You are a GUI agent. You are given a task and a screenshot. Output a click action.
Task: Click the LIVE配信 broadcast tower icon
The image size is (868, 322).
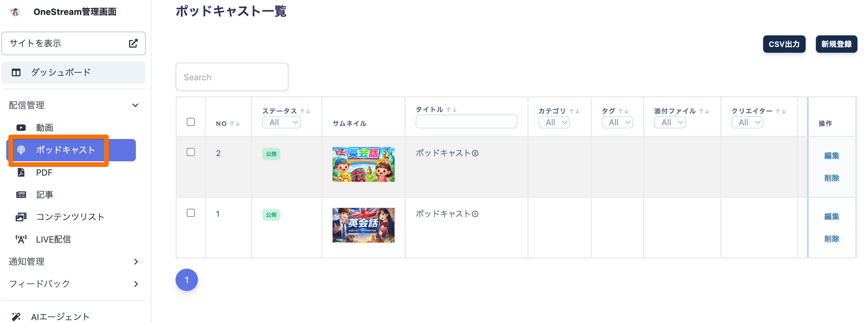point(21,239)
